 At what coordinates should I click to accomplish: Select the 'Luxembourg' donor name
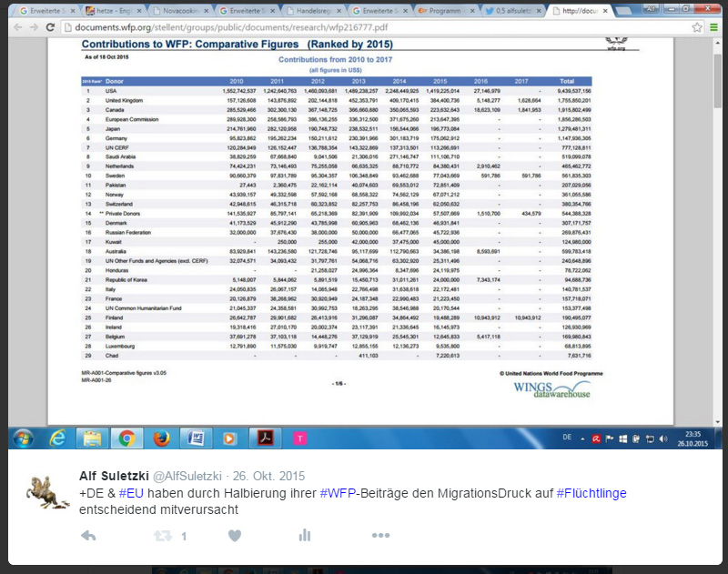[120, 347]
